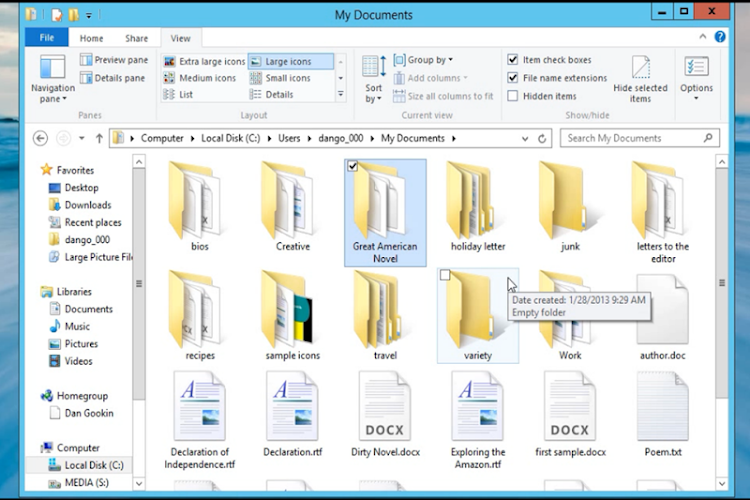The width and height of the screenshot is (750, 500).
Task: Select Declaration of Independence.rtf file
Action: (199, 421)
